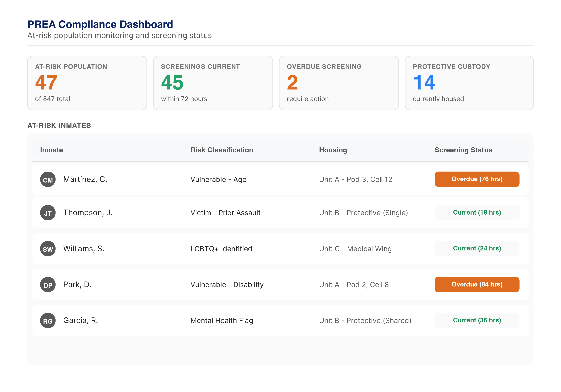Open the Overdue Screening summary card
Image resolution: width=561 pixels, height=392 pixels.
[339, 83]
